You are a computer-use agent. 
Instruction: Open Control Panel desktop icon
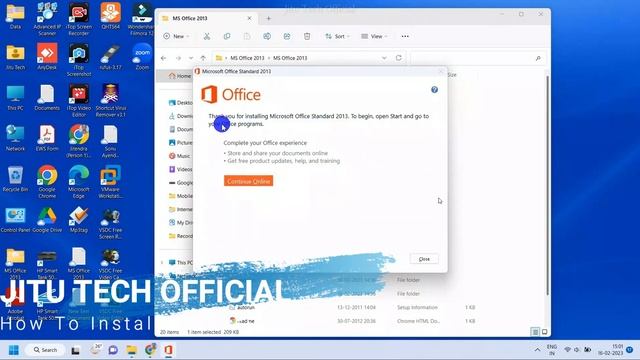15,220
